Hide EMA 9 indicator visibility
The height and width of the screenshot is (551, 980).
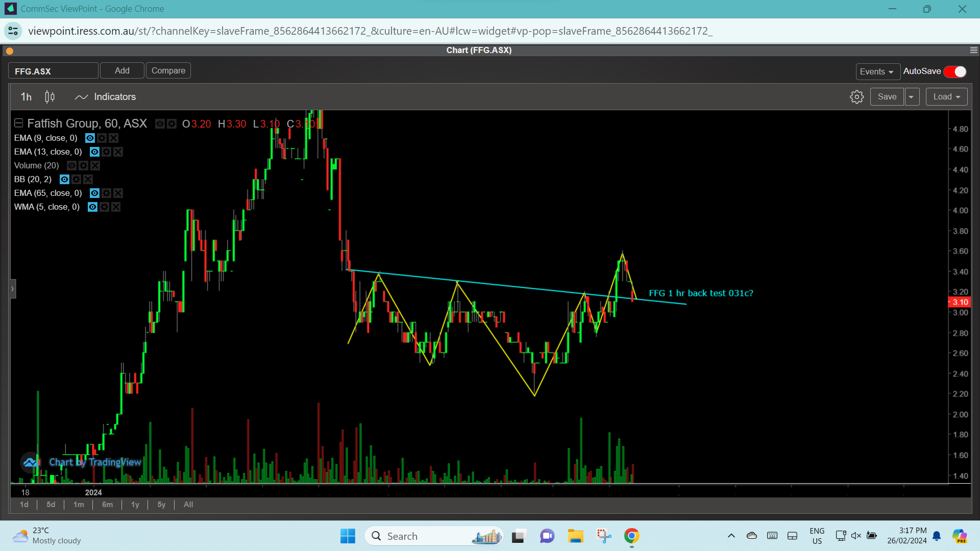pos(90,138)
